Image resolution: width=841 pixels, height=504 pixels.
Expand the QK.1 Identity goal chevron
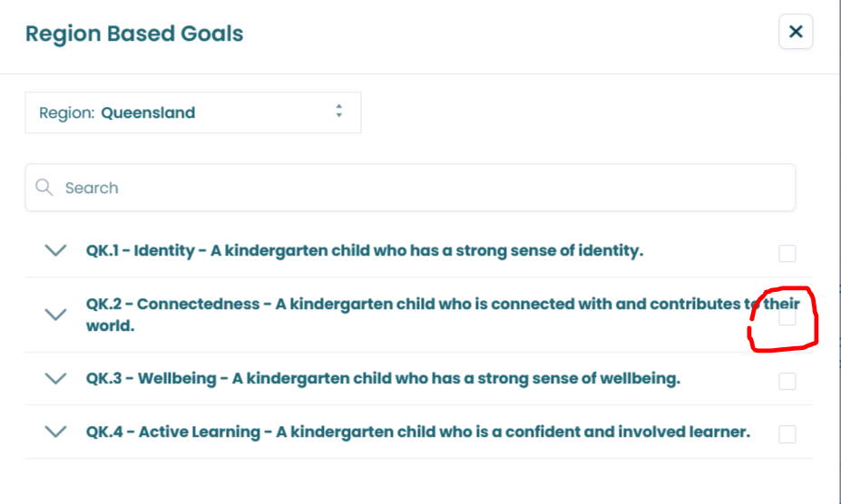click(56, 250)
